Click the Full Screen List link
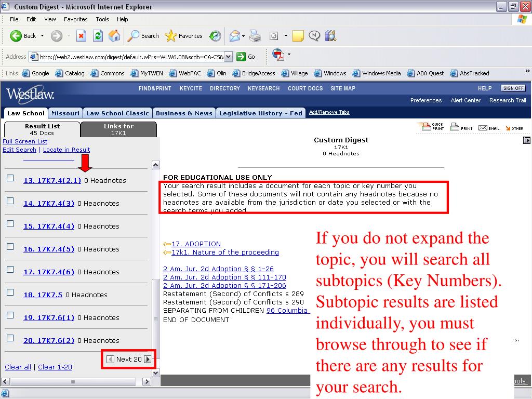The height and width of the screenshot is (399, 532). pyautogui.click(x=25, y=141)
